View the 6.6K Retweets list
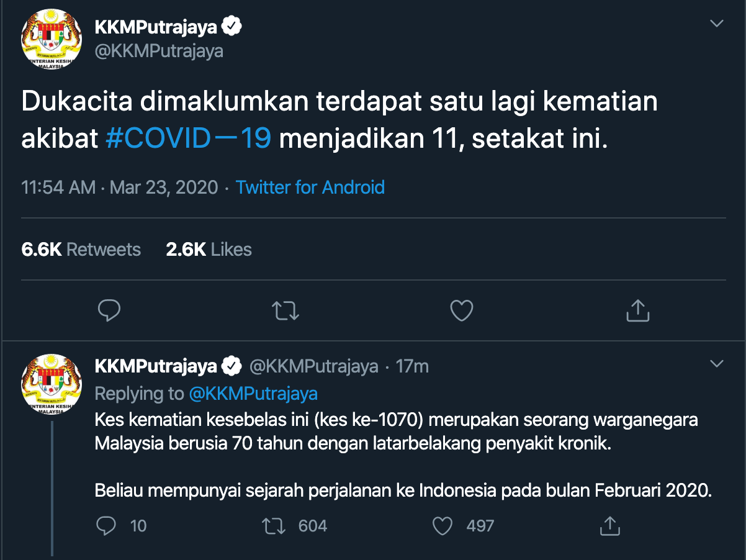 click(x=81, y=250)
